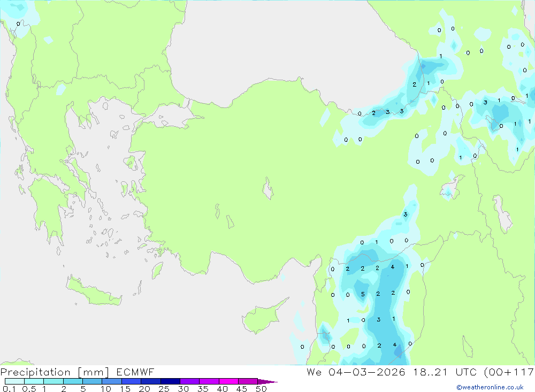
Task: Click the '(00+117' forecast offset text
Action: [509, 372]
